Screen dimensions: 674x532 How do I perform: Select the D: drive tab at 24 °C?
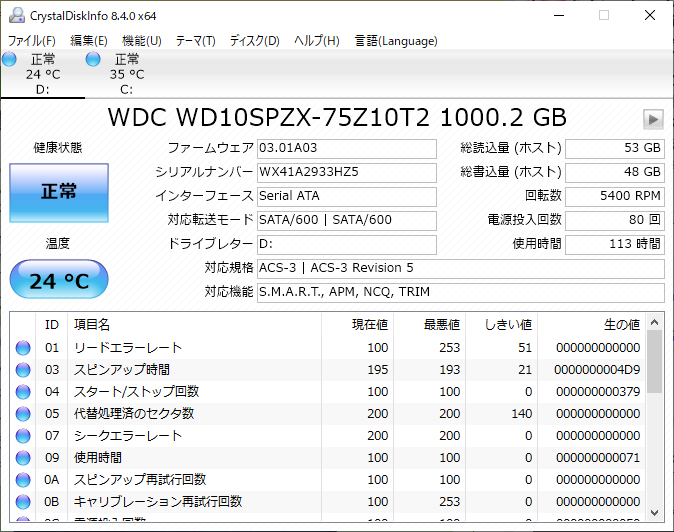tap(43, 74)
